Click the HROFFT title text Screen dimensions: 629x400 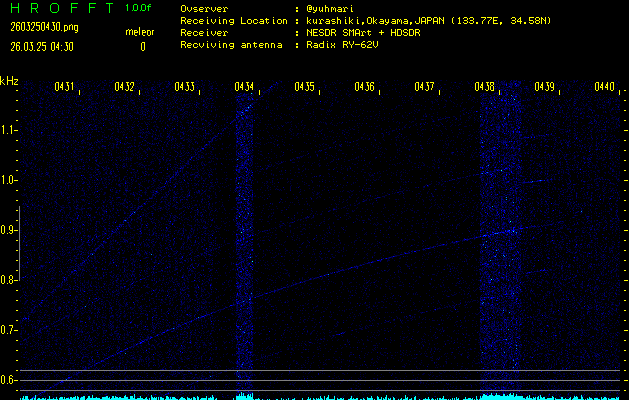[x=61, y=8]
